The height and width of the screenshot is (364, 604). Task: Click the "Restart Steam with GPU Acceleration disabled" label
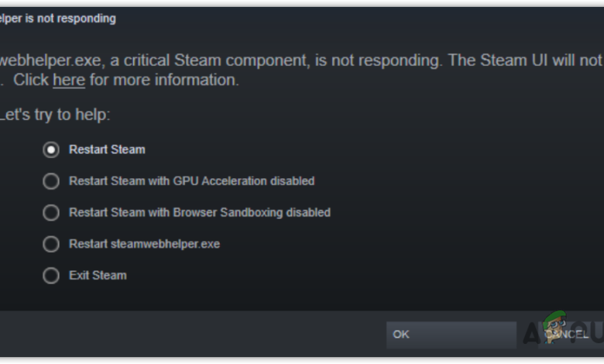(x=191, y=181)
